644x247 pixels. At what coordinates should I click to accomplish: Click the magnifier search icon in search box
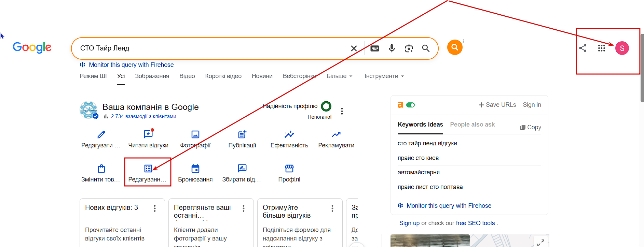(426, 48)
